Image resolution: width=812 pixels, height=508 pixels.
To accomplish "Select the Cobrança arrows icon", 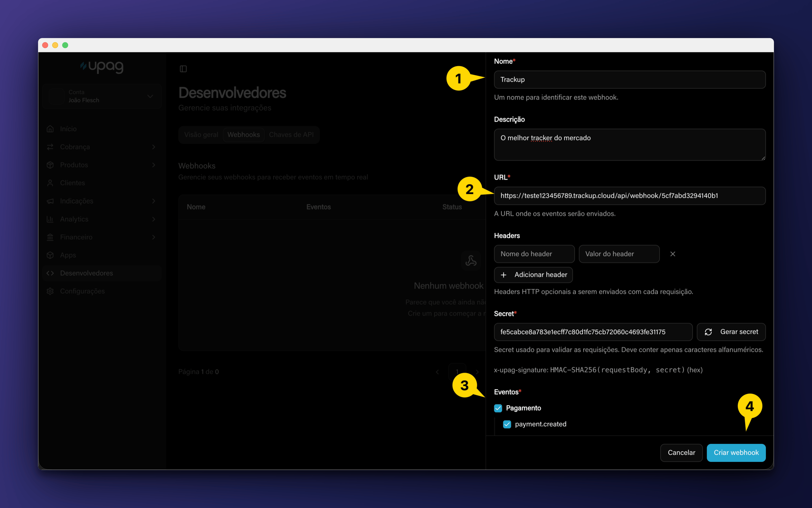I will (50, 147).
